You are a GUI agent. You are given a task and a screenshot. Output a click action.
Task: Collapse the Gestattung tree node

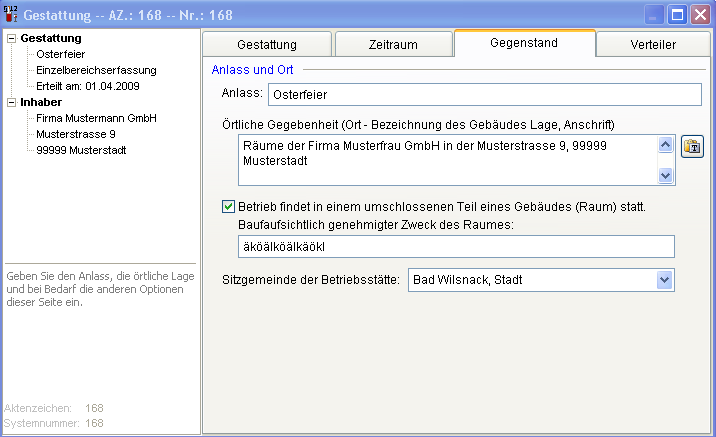point(11,38)
